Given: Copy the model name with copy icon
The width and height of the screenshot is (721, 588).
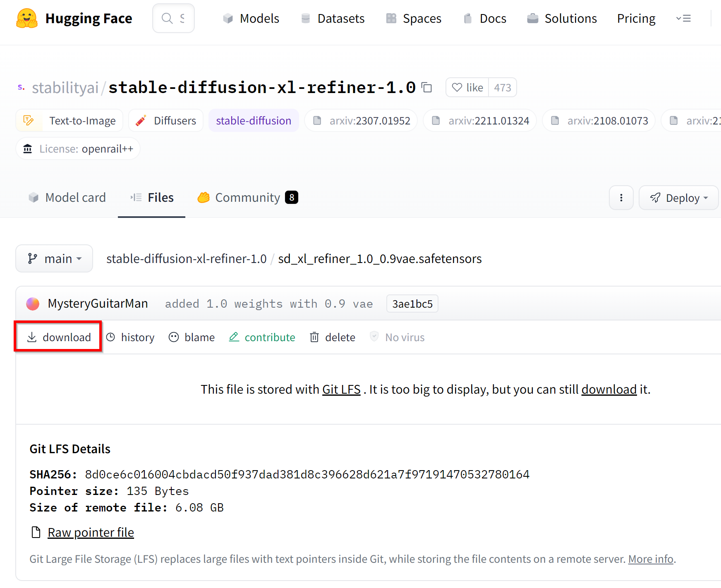Looking at the screenshot, I should 426,88.
